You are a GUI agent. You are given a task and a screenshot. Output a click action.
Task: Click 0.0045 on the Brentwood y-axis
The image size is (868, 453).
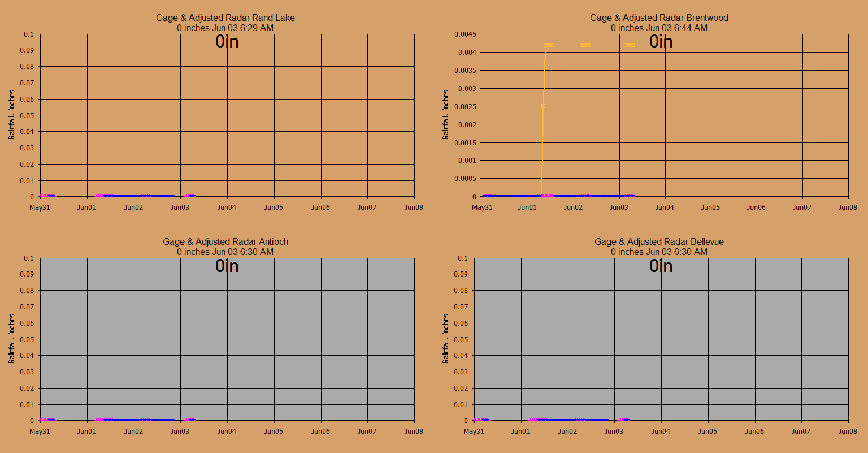coord(466,34)
